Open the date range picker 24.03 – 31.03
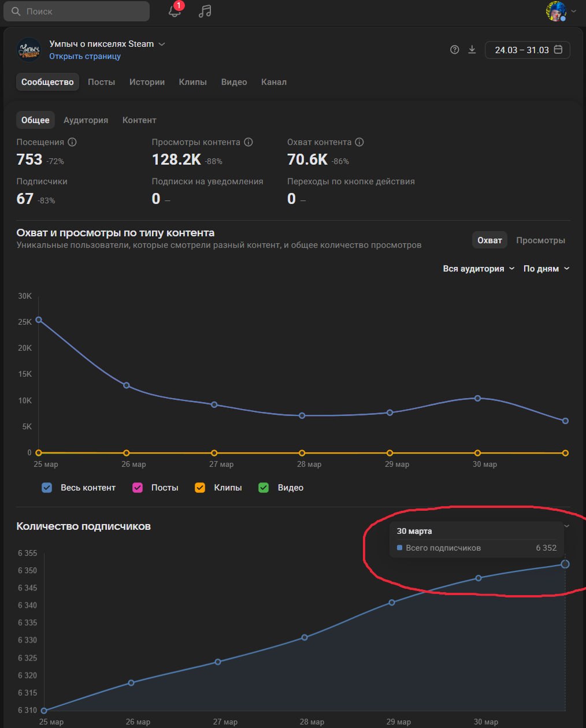 527,50
